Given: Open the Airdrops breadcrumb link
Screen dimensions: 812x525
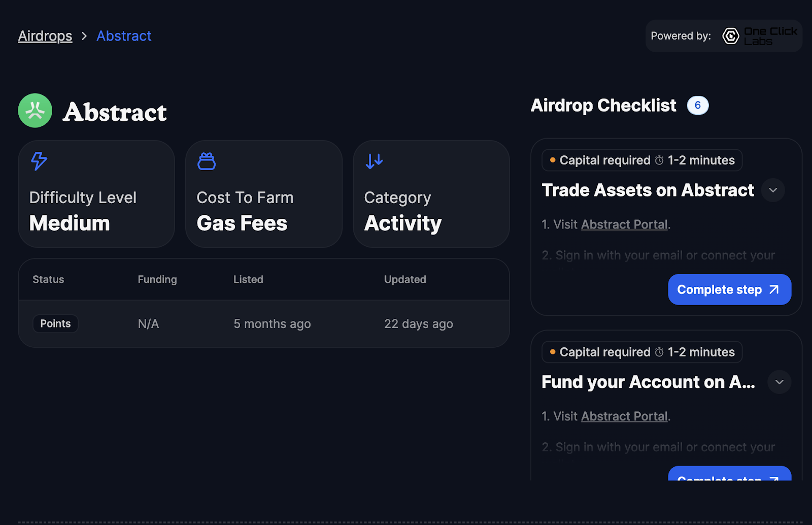Looking at the screenshot, I should point(45,36).
